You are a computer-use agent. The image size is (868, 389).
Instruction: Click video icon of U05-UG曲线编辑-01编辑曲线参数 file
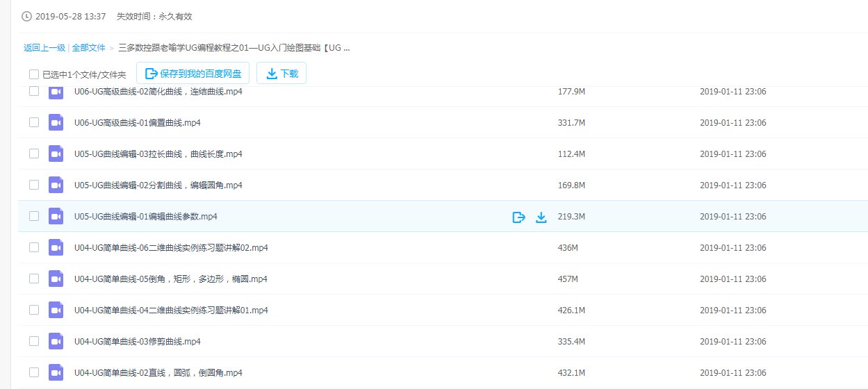click(x=56, y=216)
